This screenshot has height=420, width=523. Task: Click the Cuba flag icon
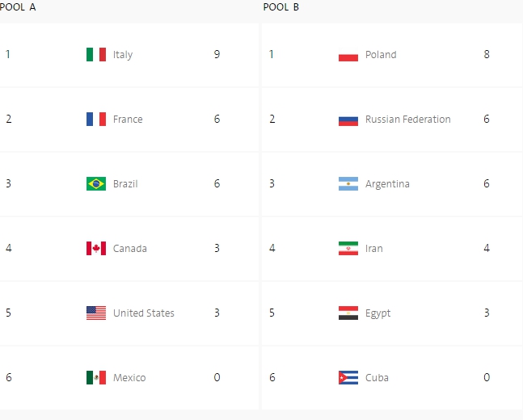pyautogui.click(x=348, y=378)
